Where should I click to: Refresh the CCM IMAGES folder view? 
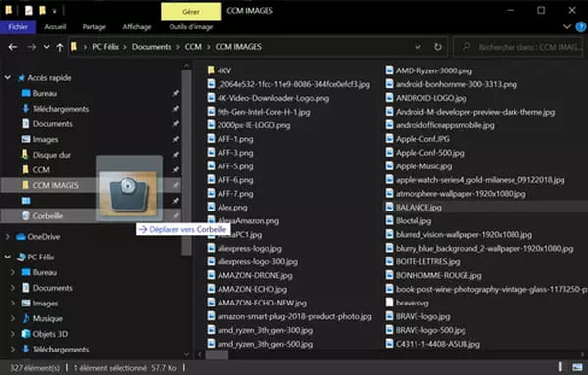click(438, 47)
